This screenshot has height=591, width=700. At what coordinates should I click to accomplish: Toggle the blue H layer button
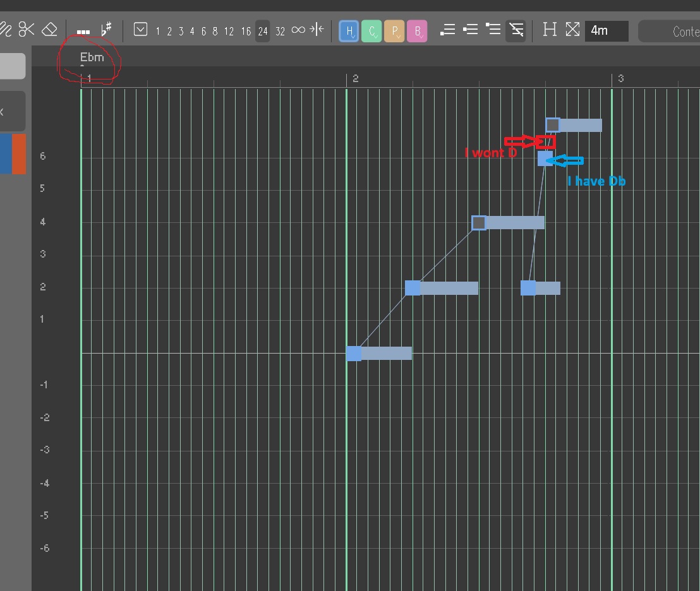click(x=349, y=30)
